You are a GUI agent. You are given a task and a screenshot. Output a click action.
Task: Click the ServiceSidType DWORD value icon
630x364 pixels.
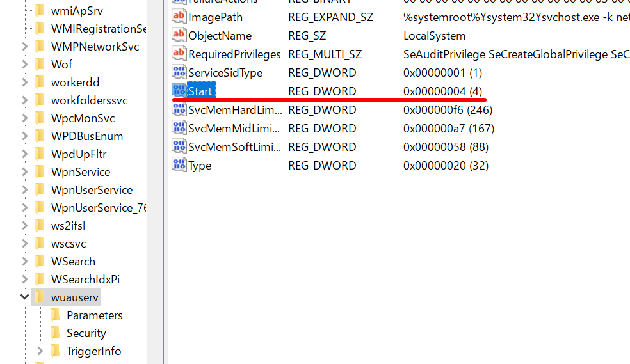179,72
